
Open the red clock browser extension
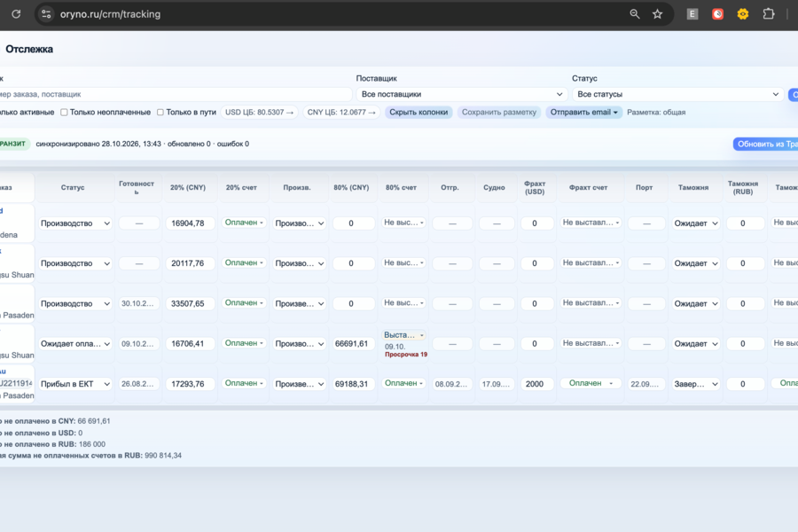point(717,14)
